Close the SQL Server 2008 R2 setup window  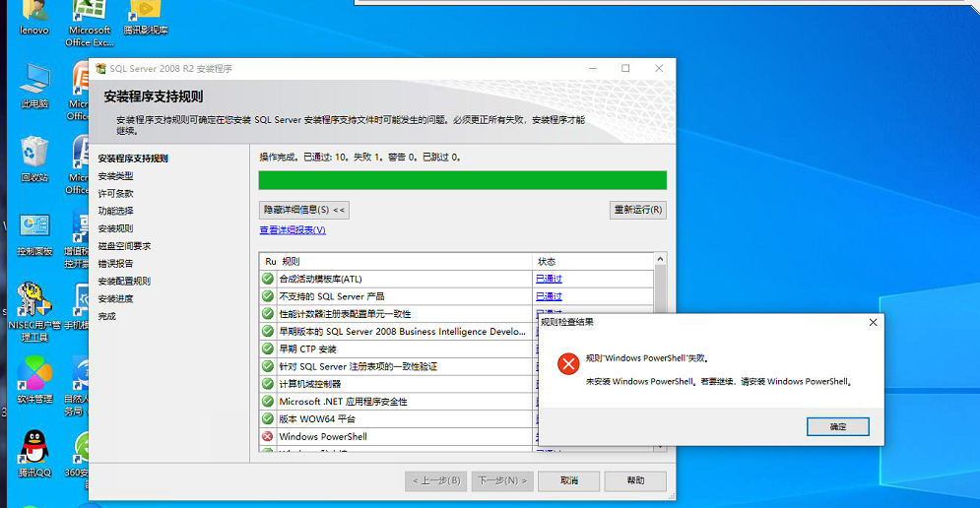[659, 68]
